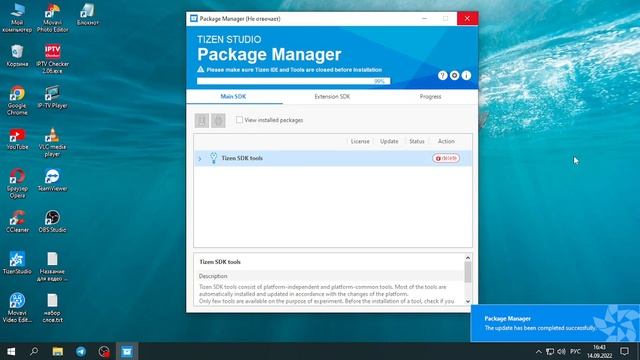Open Telegram from the taskbar

(81, 351)
